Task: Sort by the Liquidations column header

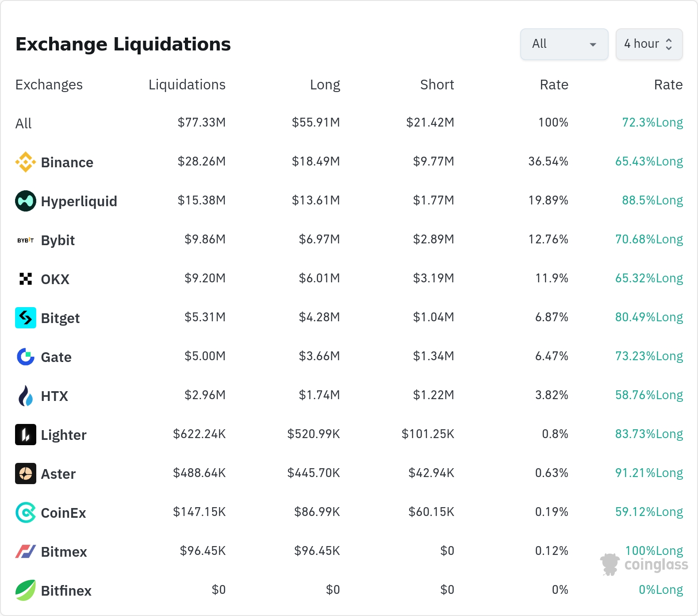Action: 187,85
